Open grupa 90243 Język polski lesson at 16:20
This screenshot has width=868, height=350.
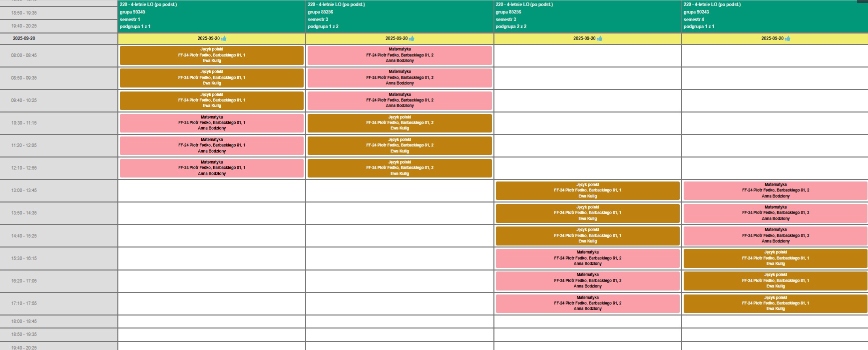point(776,281)
